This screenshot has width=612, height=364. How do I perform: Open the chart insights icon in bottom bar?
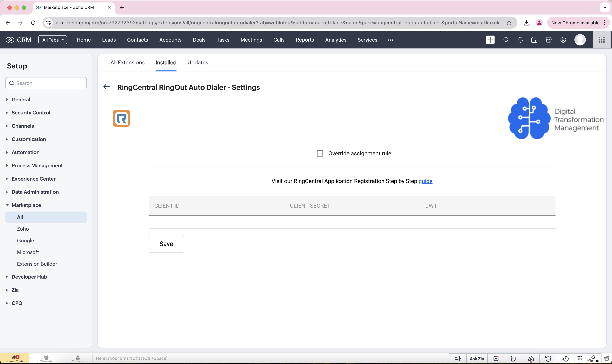pyautogui.click(x=496, y=359)
